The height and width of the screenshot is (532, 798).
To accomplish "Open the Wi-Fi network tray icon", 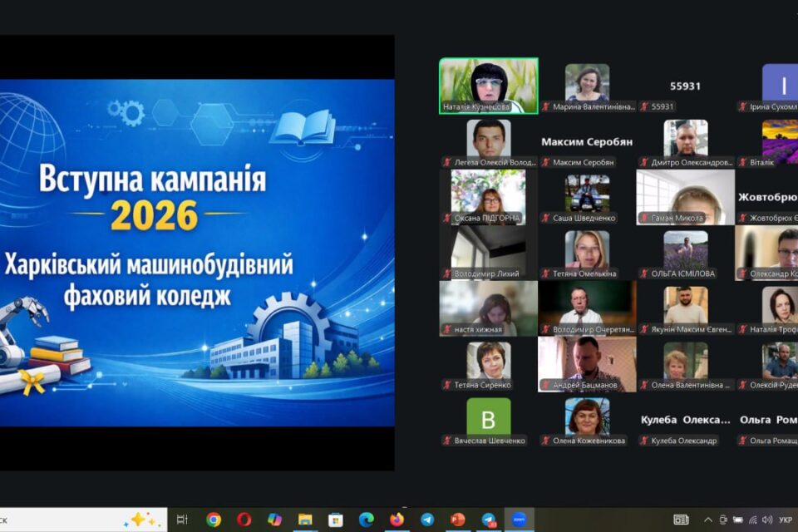I will click(x=753, y=520).
